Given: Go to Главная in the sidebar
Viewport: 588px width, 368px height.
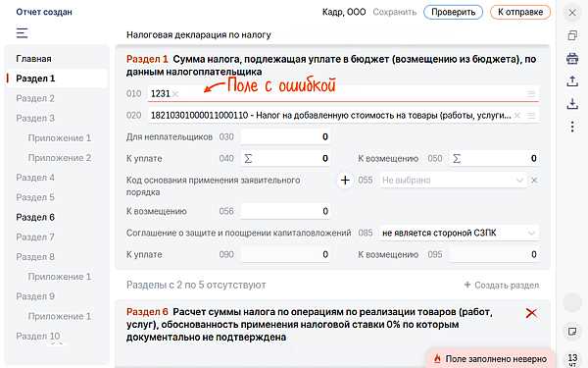Looking at the screenshot, I should pos(33,59).
